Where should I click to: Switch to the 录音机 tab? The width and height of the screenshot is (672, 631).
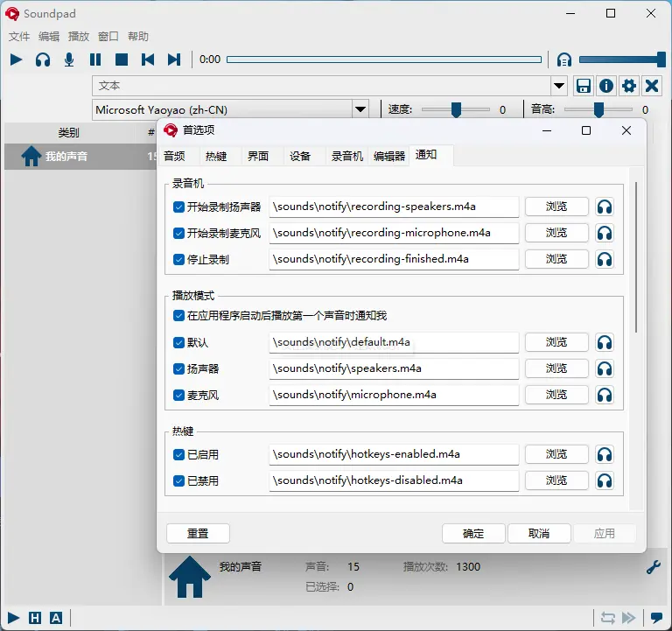click(347, 156)
